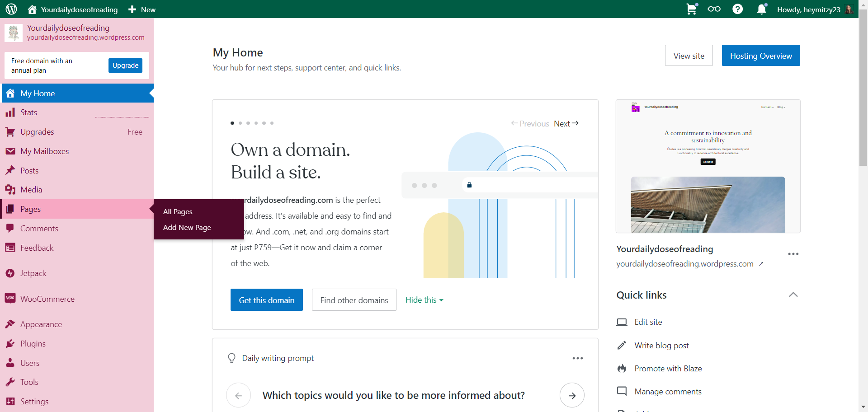Open Promote with Blaze quick link
Viewport: 868px width, 412px height.
(x=668, y=369)
